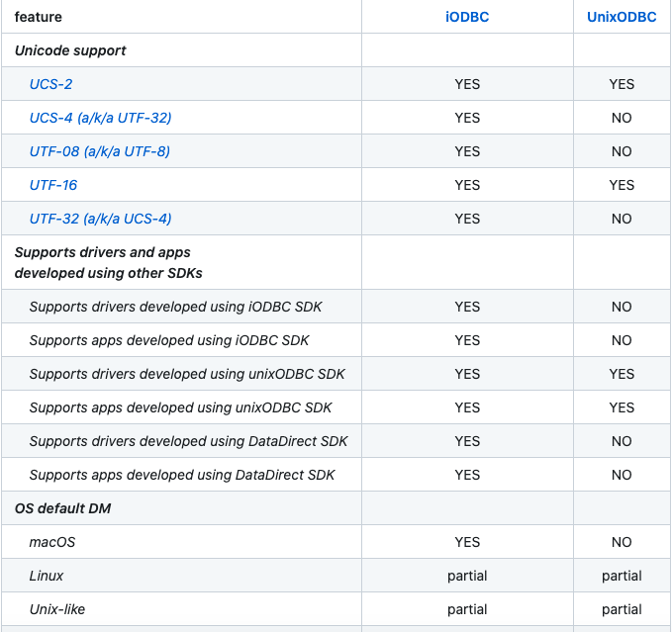Click the UnixODBC YES cell for unixODBC SDK drivers
The width and height of the screenshot is (672, 632).
(x=622, y=374)
